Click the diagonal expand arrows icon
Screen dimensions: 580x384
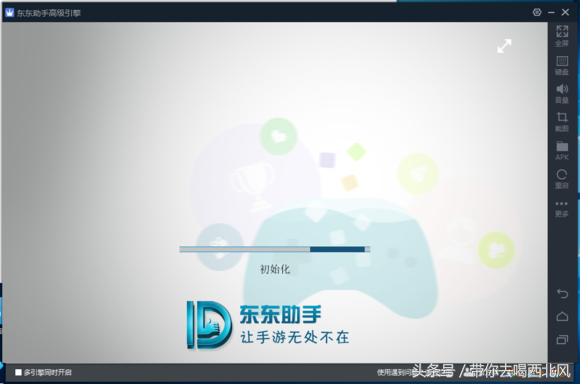[504, 46]
